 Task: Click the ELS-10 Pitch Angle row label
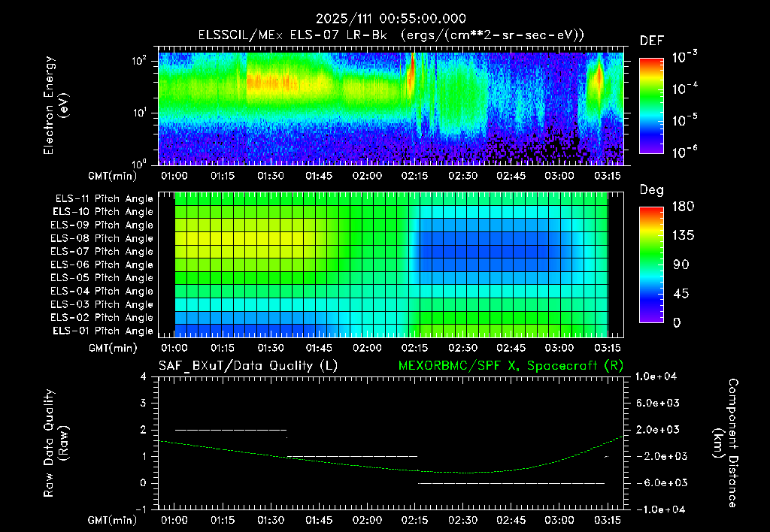click(103, 212)
